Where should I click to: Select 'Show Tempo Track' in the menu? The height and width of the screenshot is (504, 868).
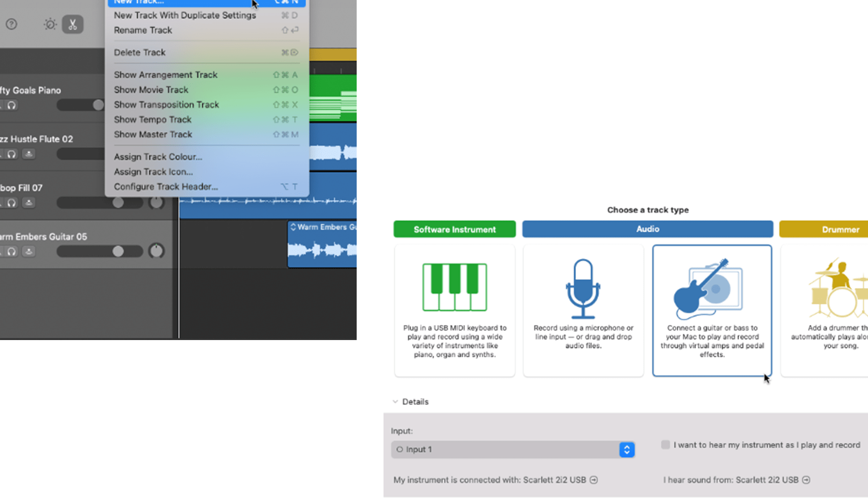[153, 119]
